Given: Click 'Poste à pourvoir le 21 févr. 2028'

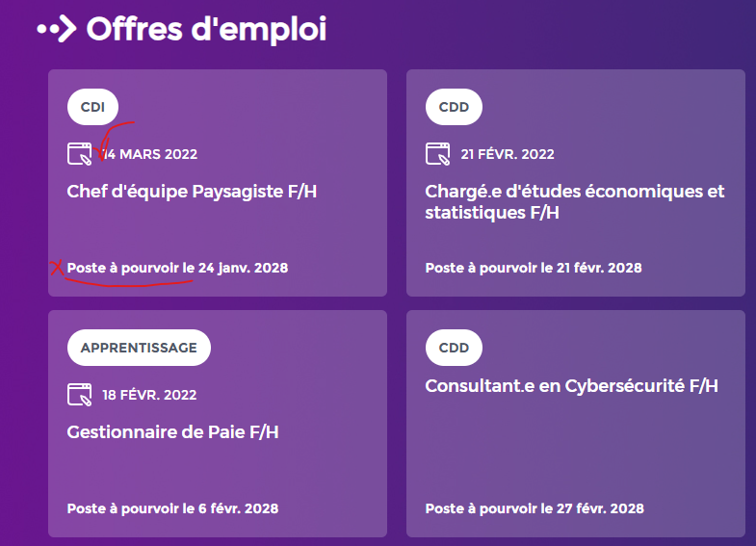Looking at the screenshot, I should (x=534, y=268).
